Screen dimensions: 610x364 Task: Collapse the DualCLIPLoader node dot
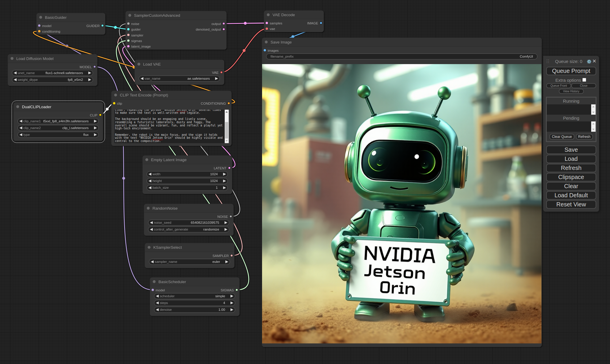[18, 107]
